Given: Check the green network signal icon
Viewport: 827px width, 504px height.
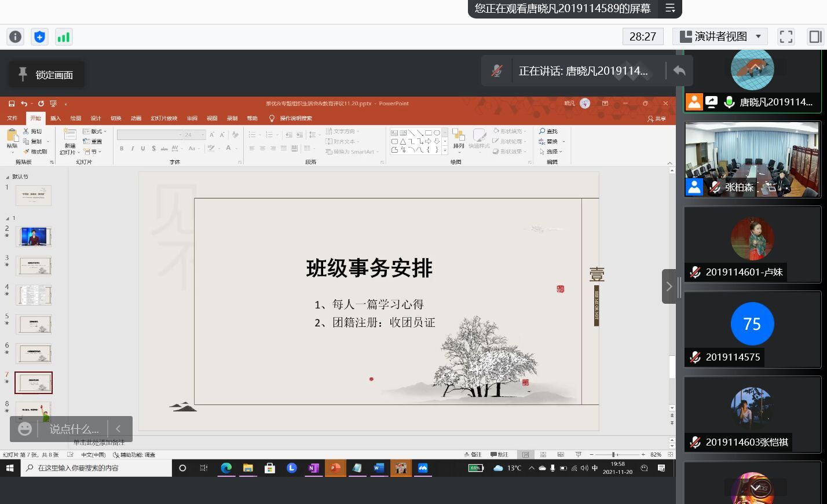Looking at the screenshot, I should (63, 37).
